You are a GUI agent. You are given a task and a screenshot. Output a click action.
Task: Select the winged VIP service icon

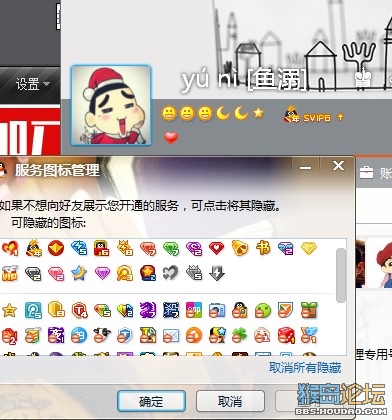10,273
